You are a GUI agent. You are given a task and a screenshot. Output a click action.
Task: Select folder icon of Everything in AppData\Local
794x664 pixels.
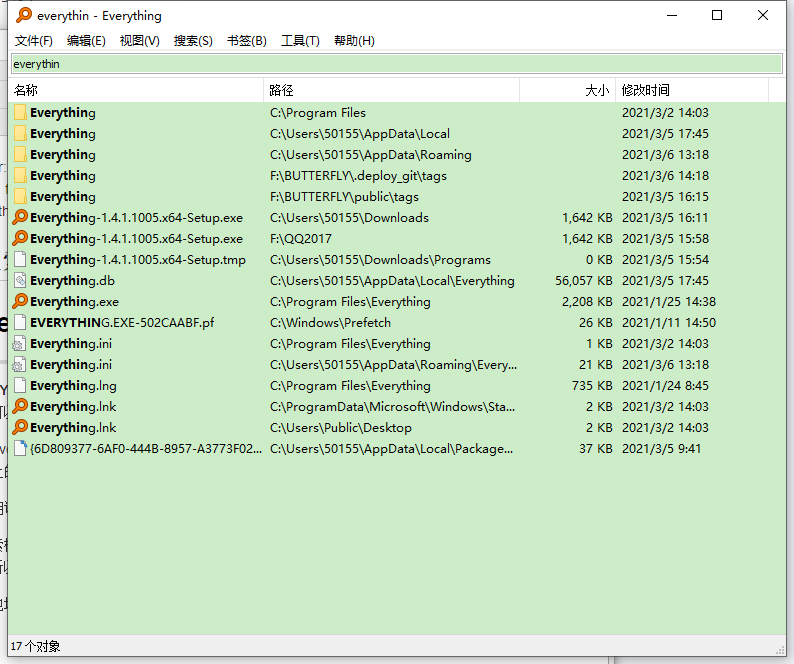pos(20,134)
